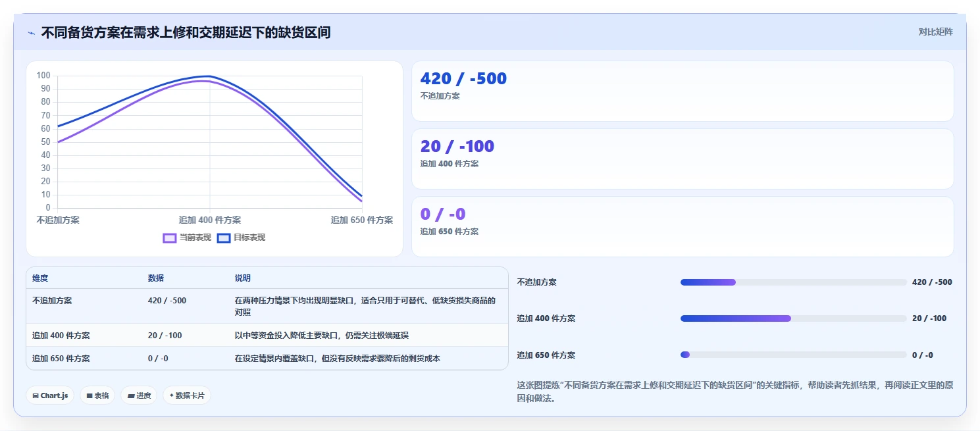
Task: Click the chart x-axis label 追加 400 件方案
Action: 210,220
